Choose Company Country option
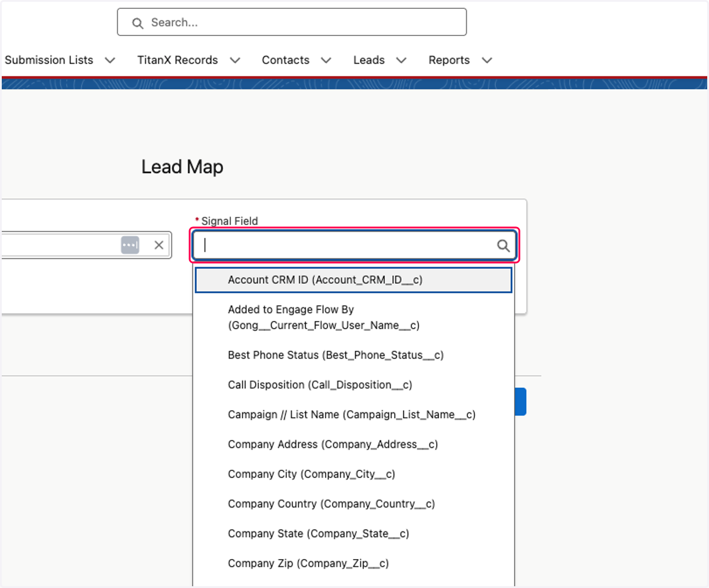Image resolution: width=709 pixels, height=588 pixels. click(x=353, y=504)
